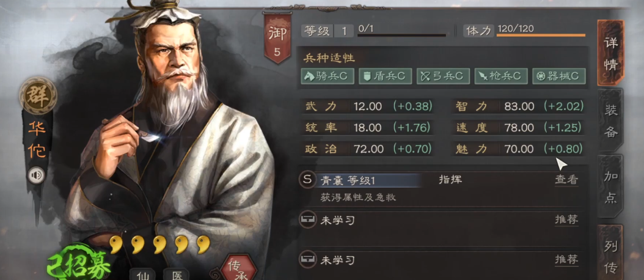
Task: Click the S-rank skill circle icon
Action: click(x=307, y=180)
